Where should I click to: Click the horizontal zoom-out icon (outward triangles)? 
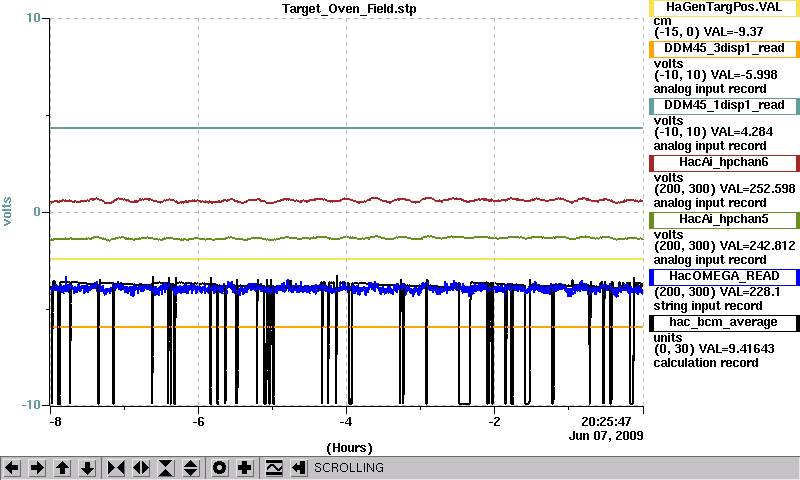point(141,468)
